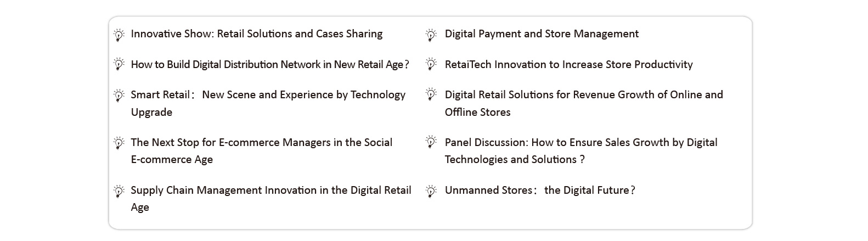868x241 pixels.
Task: Select How to Build Digital Distribution Network
Action: pos(270,65)
